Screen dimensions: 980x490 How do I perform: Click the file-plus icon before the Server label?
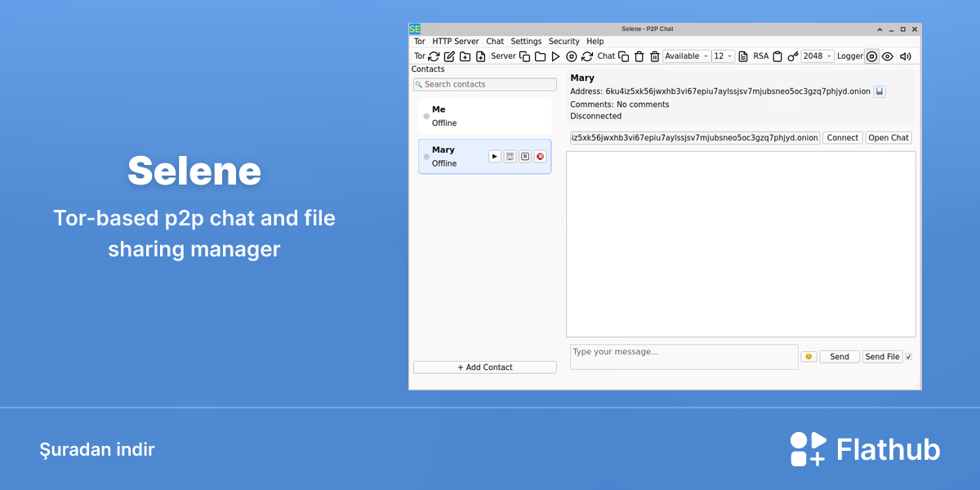[x=480, y=56]
